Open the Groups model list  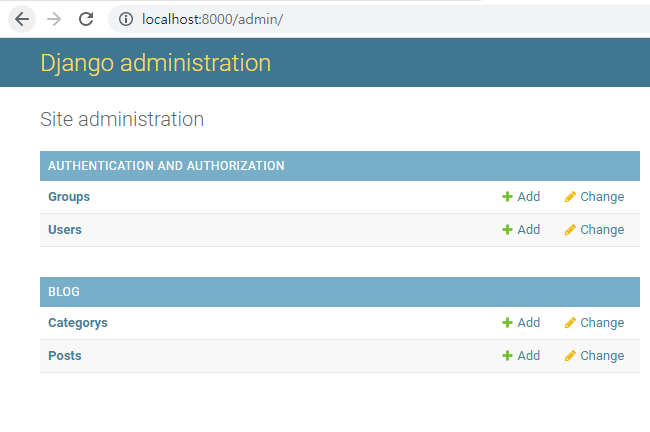point(69,197)
